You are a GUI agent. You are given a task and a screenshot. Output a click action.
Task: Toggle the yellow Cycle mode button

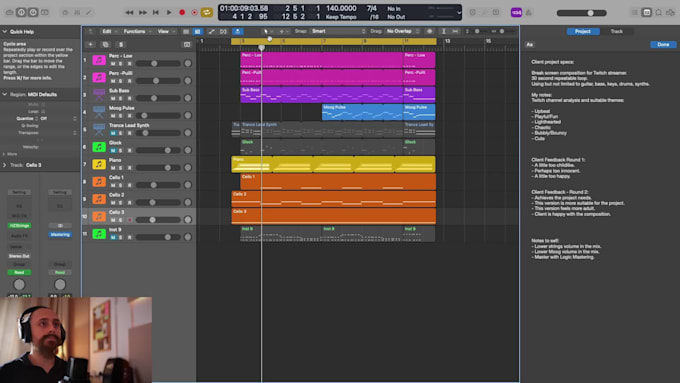(207, 13)
